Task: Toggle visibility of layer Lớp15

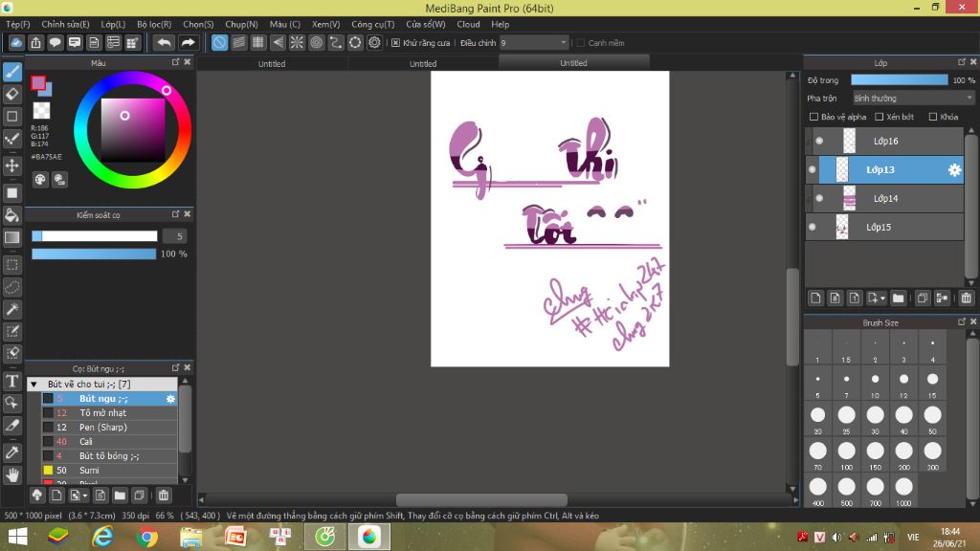Action: [x=812, y=227]
